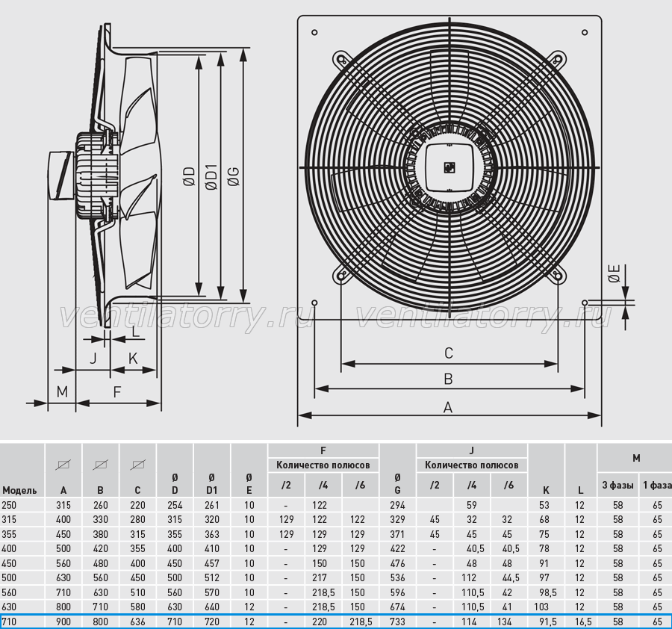Viewport: 672px width, 629px height.
Task: Select model 250 in the Модель column
Action: click(9, 505)
